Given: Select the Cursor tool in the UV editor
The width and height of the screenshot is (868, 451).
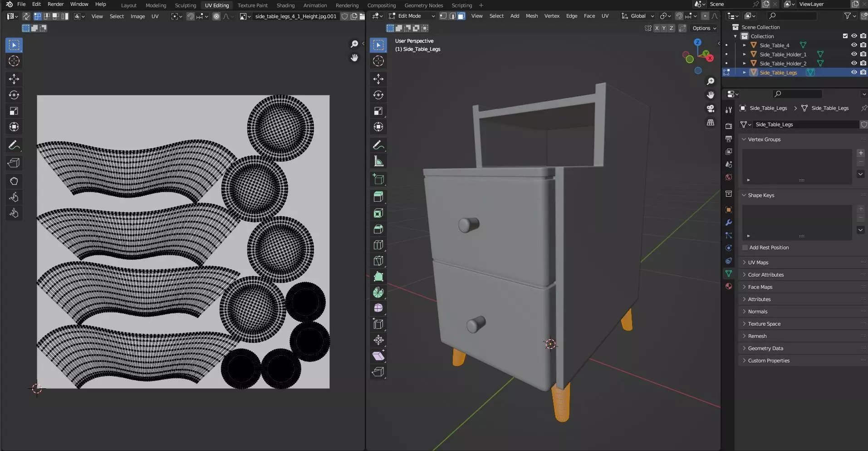Looking at the screenshot, I should [14, 61].
